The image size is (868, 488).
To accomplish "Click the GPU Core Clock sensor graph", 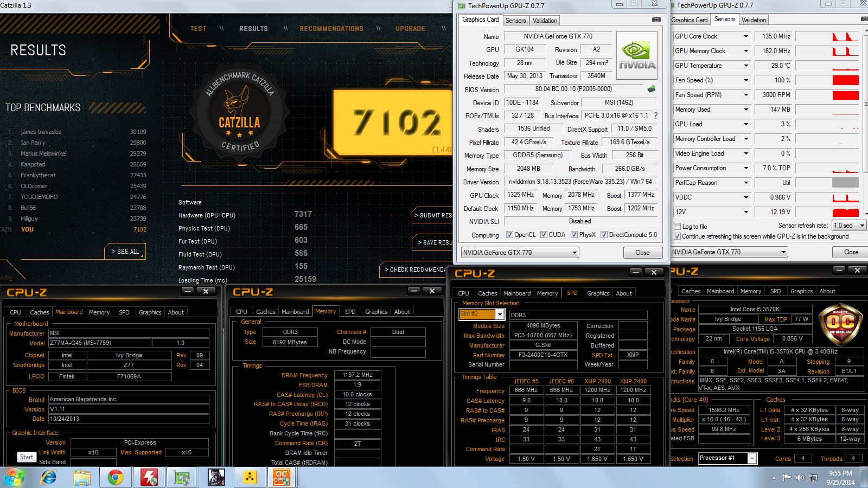I will click(827, 36).
